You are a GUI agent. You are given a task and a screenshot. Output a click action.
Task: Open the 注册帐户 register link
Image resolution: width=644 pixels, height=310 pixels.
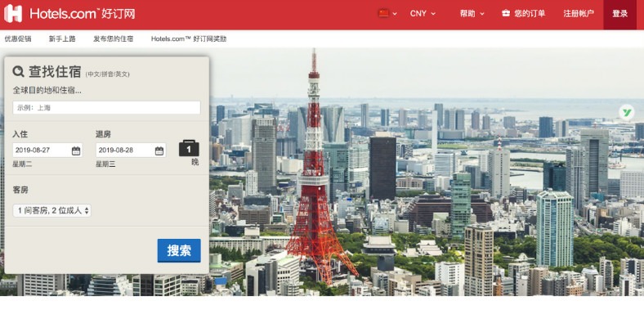(579, 14)
